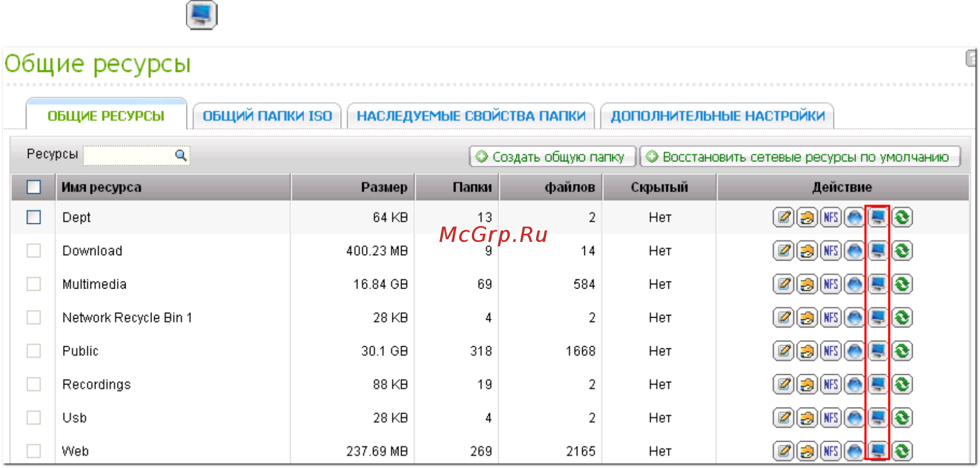Open NFS access control for Recordings
The image size is (980, 468).
(831, 385)
